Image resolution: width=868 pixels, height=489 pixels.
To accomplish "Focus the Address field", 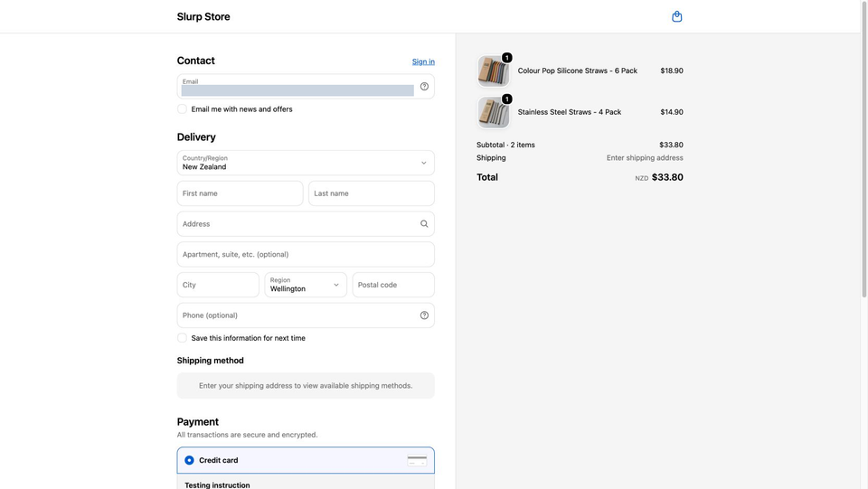I will tap(306, 224).
